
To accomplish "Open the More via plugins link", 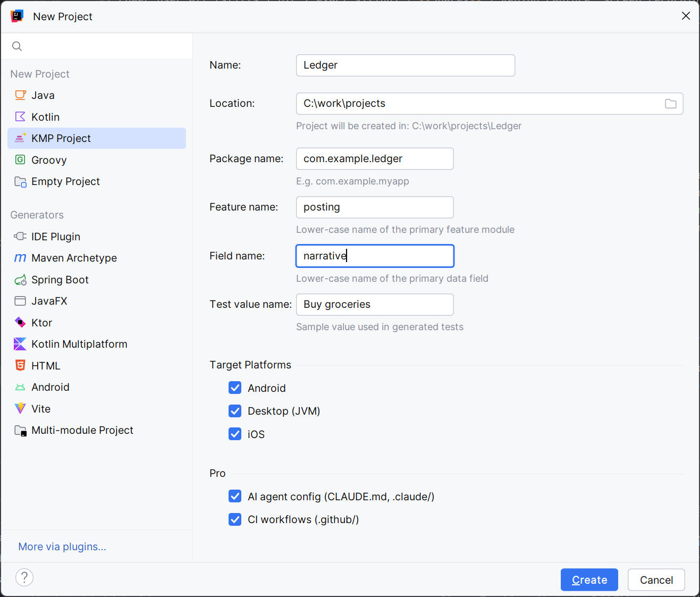I will [x=62, y=546].
